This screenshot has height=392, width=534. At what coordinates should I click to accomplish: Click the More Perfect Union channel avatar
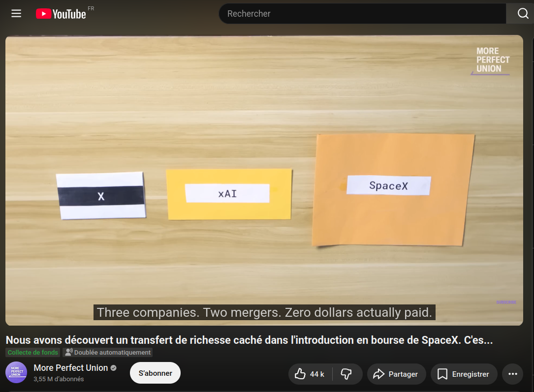[x=16, y=373]
